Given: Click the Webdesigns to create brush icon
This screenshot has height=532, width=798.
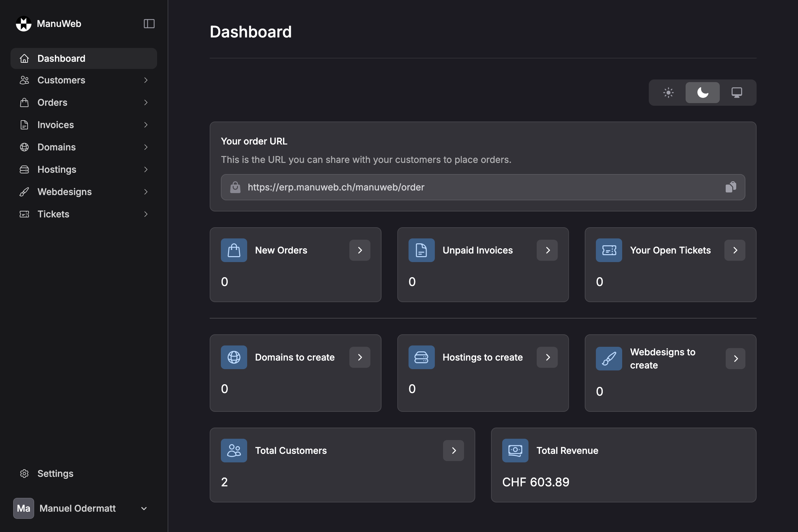Looking at the screenshot, I should click(x=608, y=359).
